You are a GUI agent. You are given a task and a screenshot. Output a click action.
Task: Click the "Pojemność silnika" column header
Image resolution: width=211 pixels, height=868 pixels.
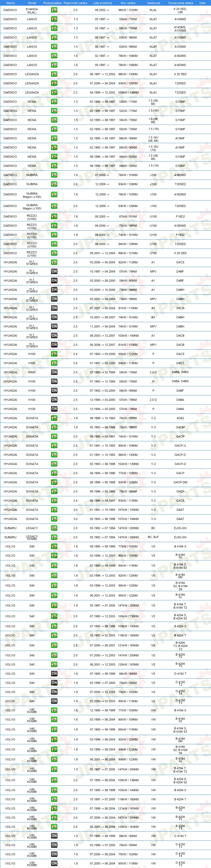click(76, 3)
